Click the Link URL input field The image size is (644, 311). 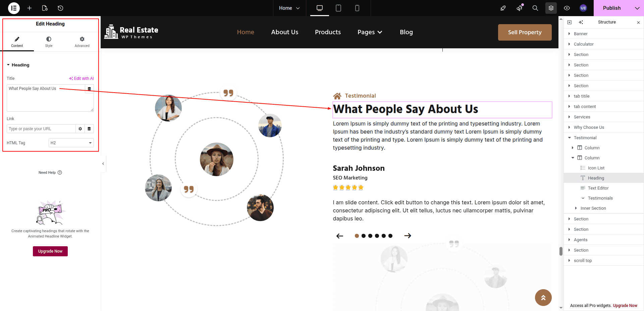41,129
